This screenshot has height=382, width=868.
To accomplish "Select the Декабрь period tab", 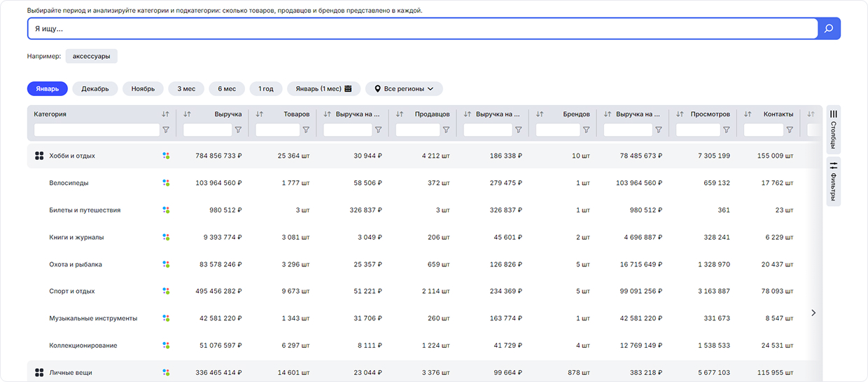I will [94, 89].
